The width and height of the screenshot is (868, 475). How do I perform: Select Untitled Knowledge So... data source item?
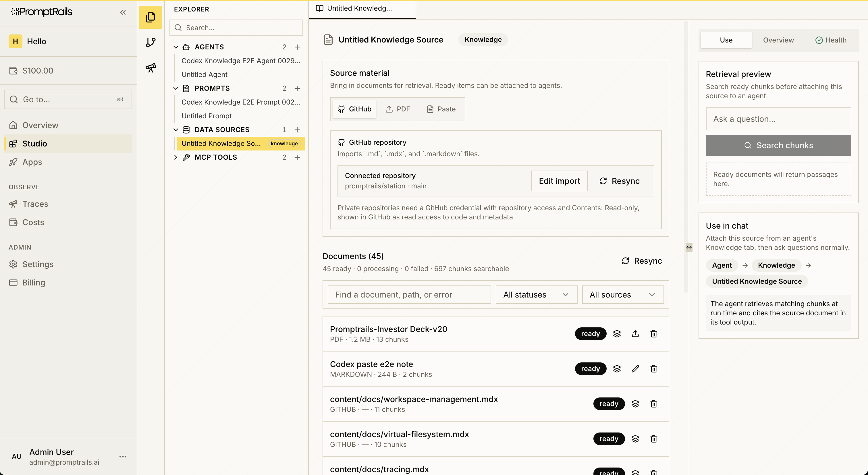[241, 144]
